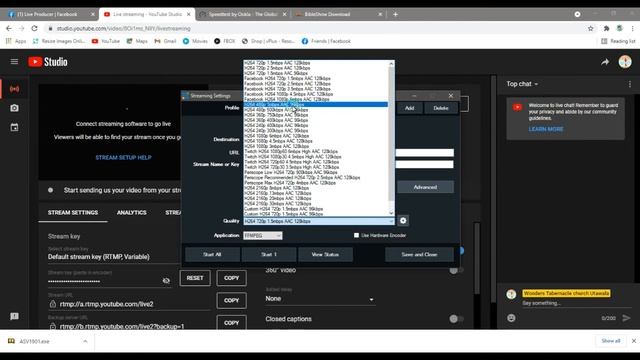
Task: Reload the page with the refresh icon
Action: (x=34, y=29)
